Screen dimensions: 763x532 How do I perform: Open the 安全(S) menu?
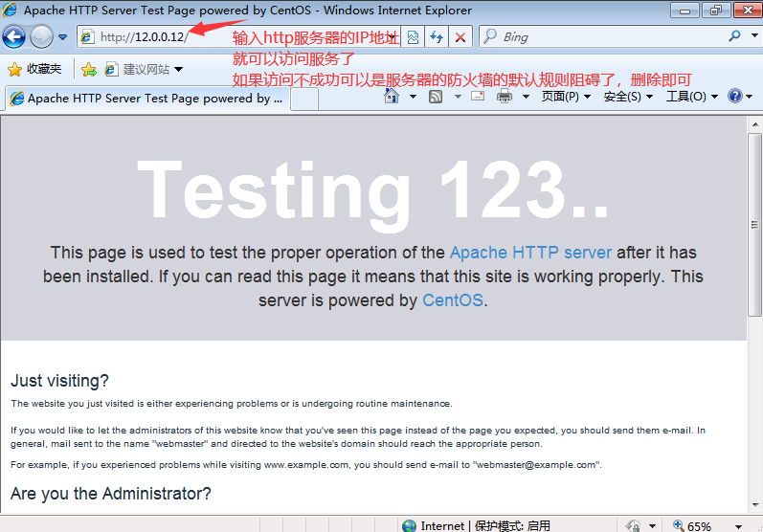[628, 97]
